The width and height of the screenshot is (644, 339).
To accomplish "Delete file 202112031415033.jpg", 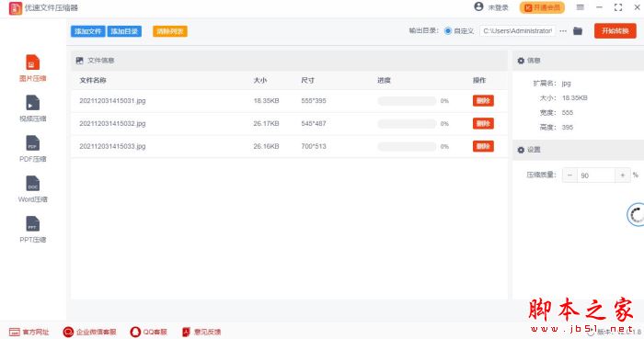I will (483, 146).
